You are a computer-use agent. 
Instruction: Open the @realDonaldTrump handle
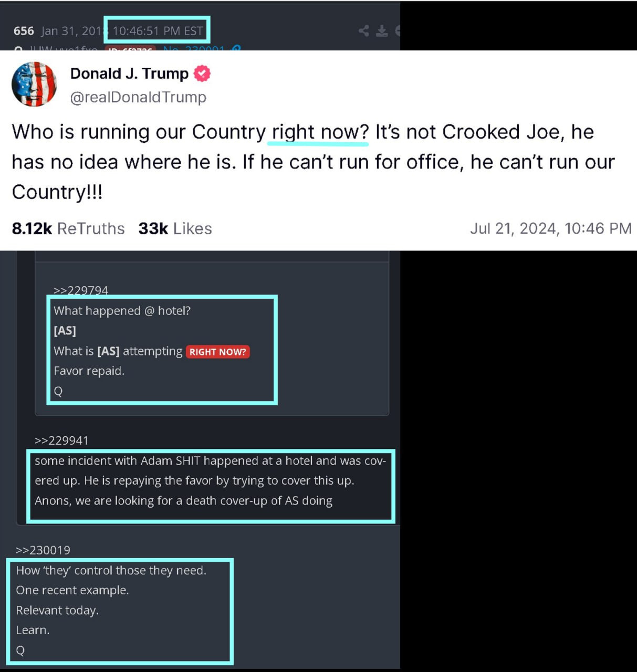[x=138, y=97]
